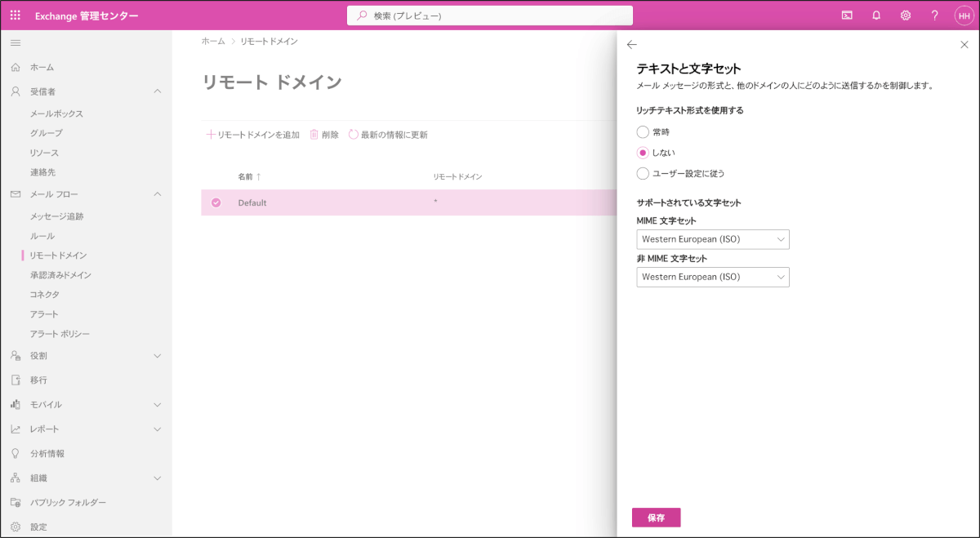Expand the レポート section chevron

pos(158,429)
